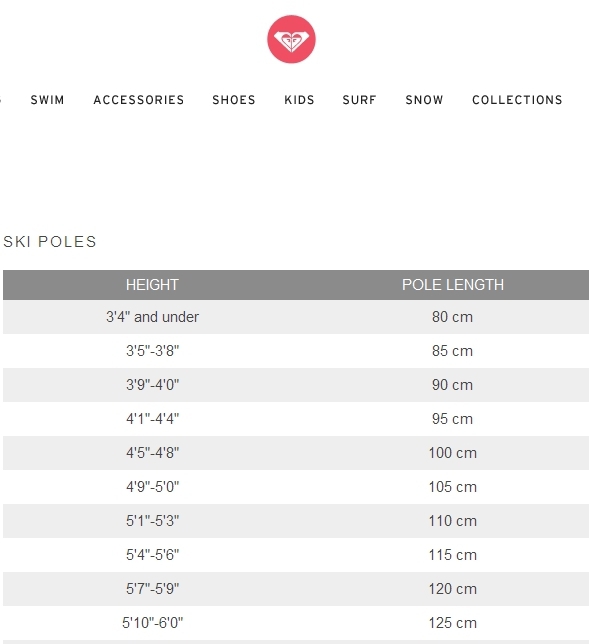Select the 5'10"-6'0" height cell
The width and height of the screenshot is (589, 644).
pos(152,623)
